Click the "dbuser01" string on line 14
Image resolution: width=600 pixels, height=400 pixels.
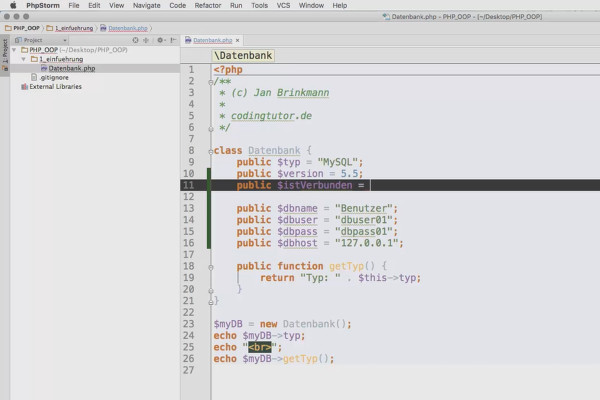[364, 220]
